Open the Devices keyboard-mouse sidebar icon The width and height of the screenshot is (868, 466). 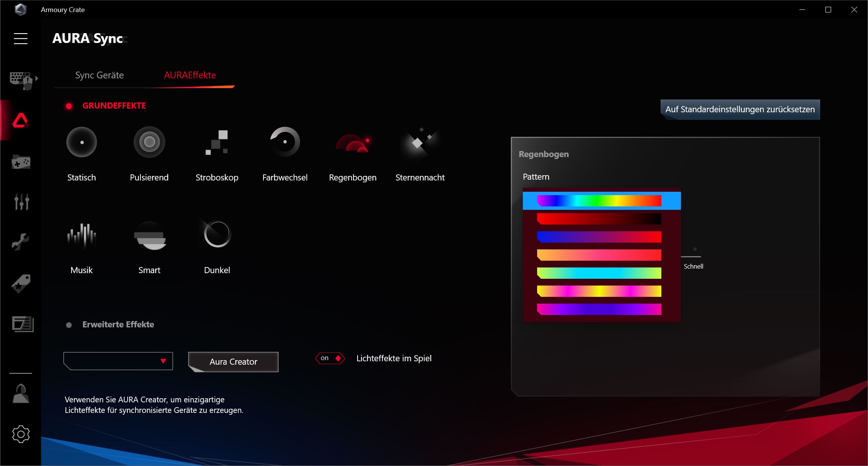pos(21,81)
